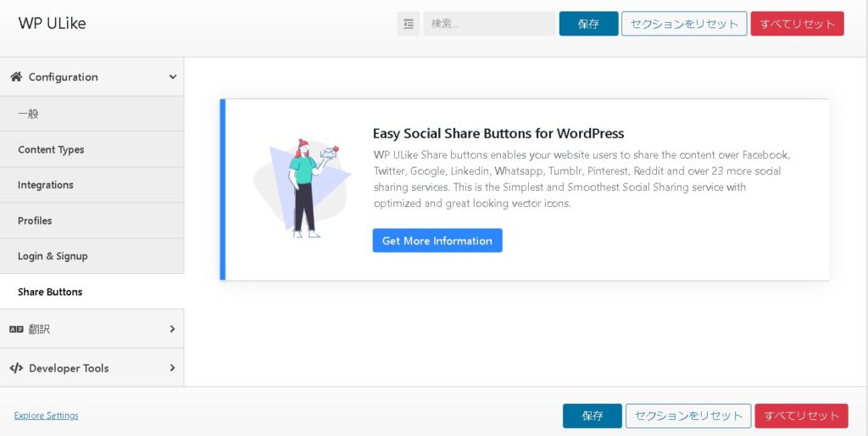The image size is (868, 436).
Task: Click the code brackets icon for Developer Tools
Action: pyautogui.click(x=16, y=368)
